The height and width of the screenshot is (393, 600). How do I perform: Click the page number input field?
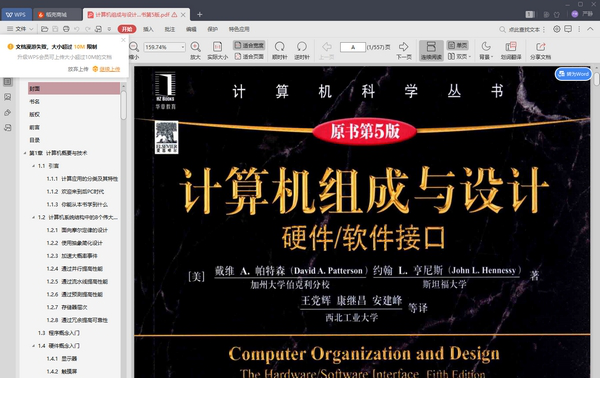pos(352,47)
